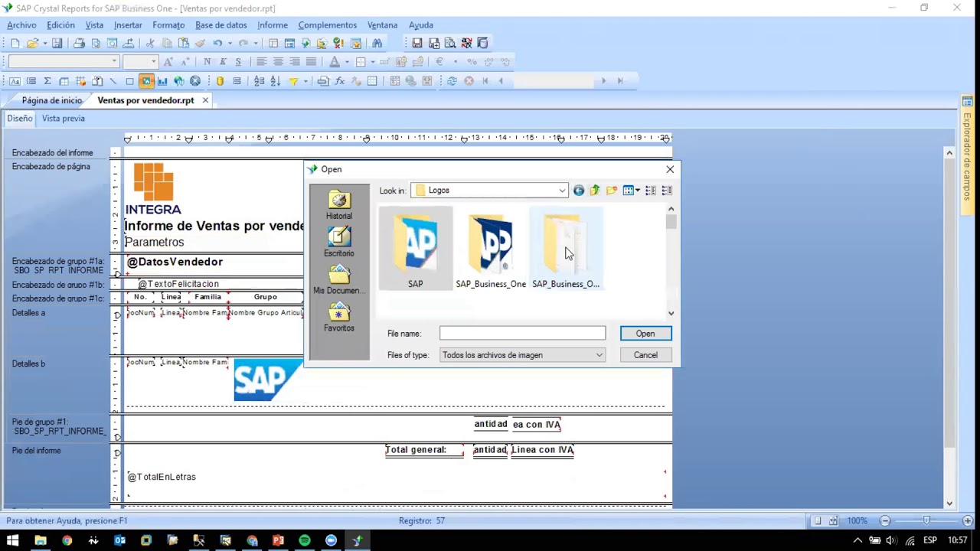The image size is (980, 551).
Task: Click the Print icon in the toolbar
Action: click(79, 44)
